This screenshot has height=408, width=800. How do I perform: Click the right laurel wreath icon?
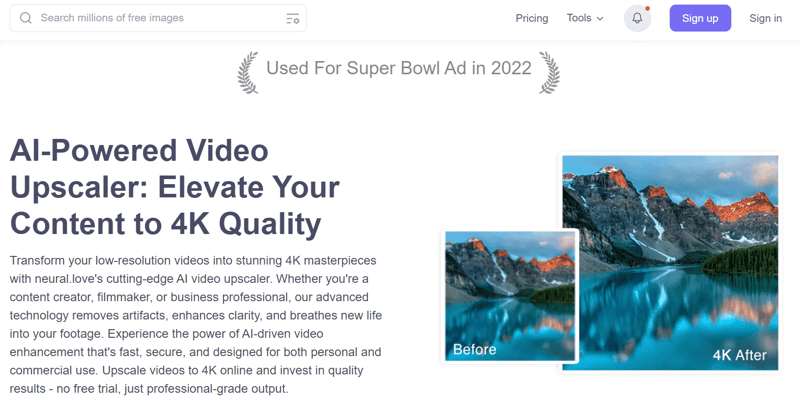coord(550,71)
